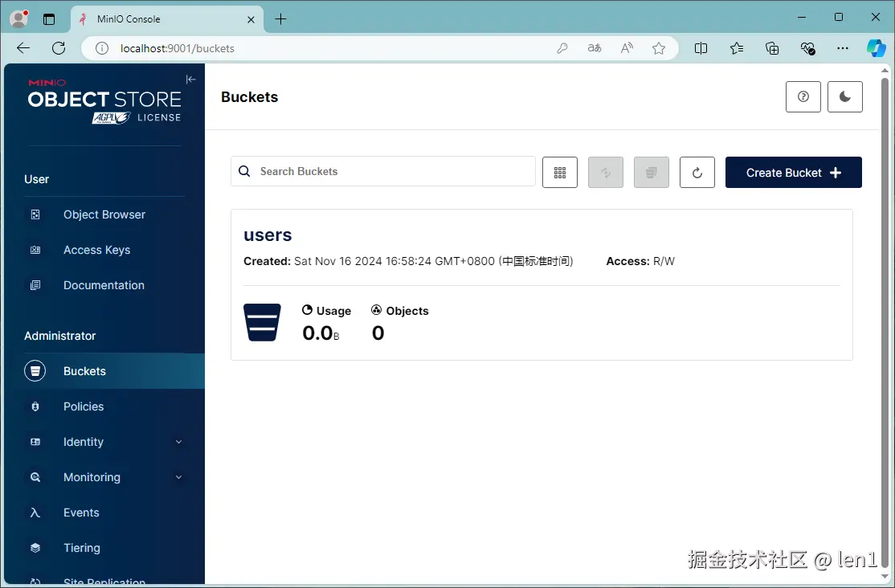895x588 pixels.
Task: Go back with browser back arrow
Action: (x=23, y=48)
